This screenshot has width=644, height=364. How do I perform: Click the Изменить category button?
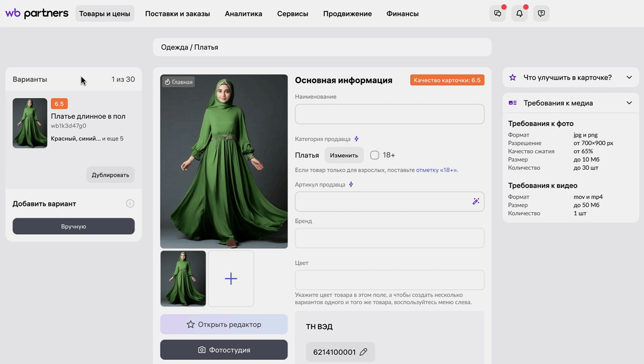[344, 155]
